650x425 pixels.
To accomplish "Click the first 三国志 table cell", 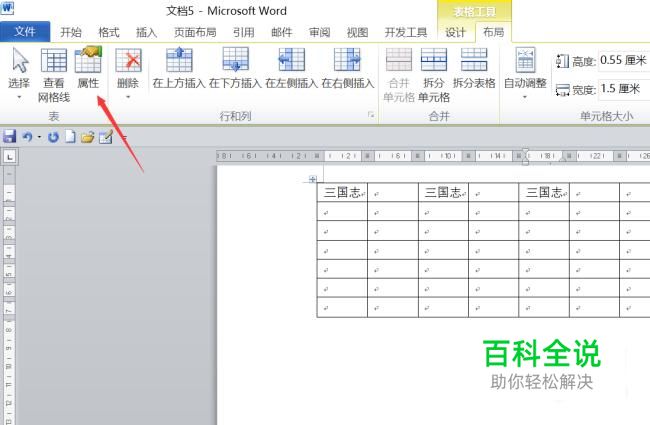I will pos(342,192).
